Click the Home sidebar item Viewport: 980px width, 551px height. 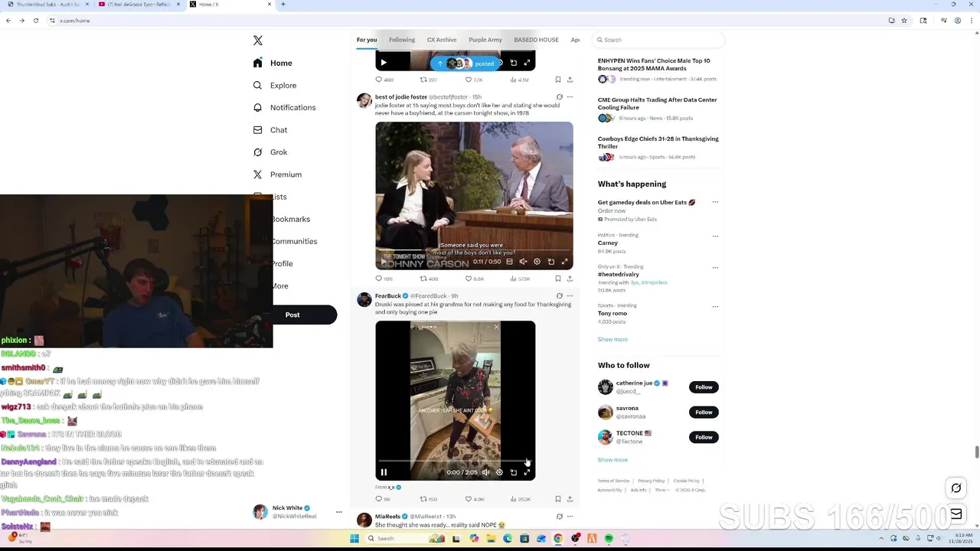[x=273, y=63]
